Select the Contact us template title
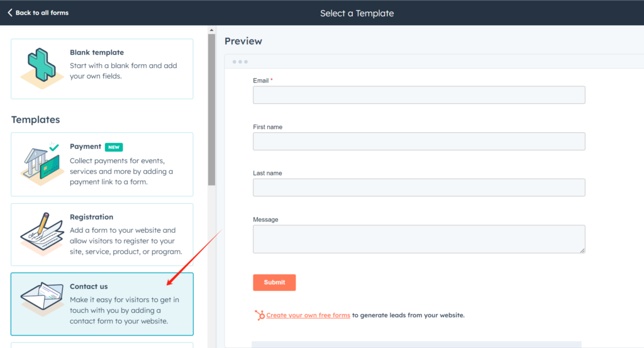The image size is (644, 348). tap(89, 286)
